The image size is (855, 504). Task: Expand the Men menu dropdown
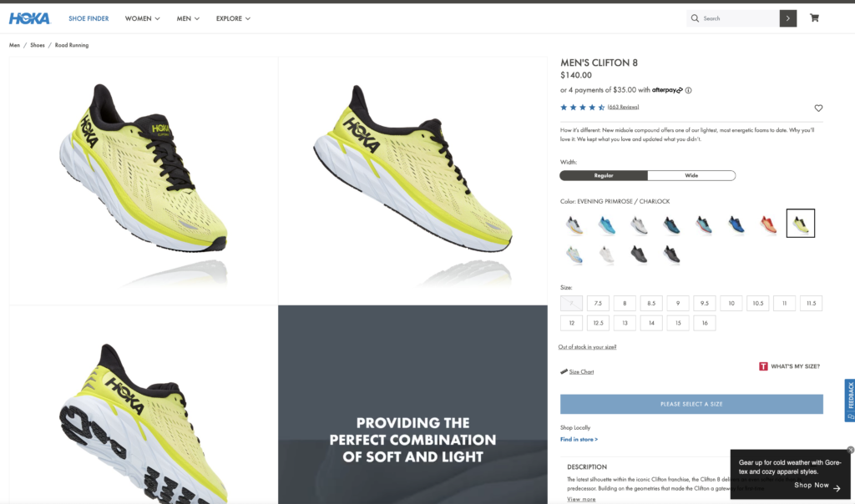pyautogui.click(x=188, y=18)
